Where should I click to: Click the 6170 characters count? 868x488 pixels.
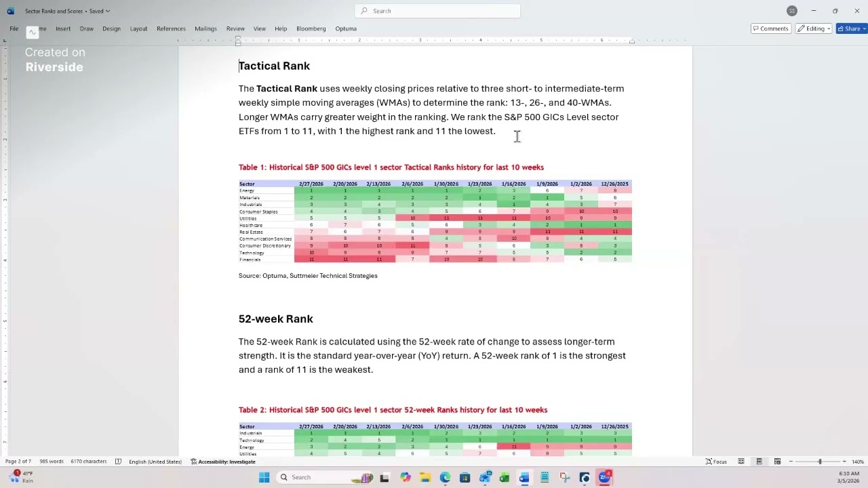(x=89, y=462)
